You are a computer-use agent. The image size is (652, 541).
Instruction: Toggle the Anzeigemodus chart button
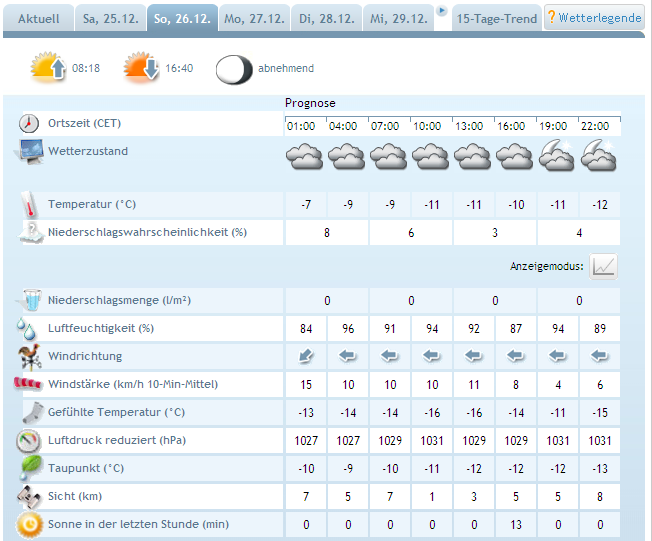pyautogui.click(x=603, y=266)
